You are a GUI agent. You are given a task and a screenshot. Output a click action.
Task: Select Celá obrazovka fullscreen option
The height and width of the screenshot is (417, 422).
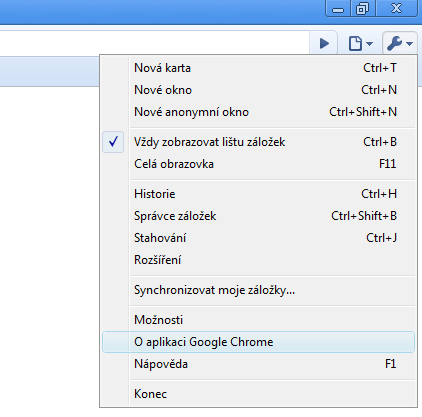tap(258, 164)
